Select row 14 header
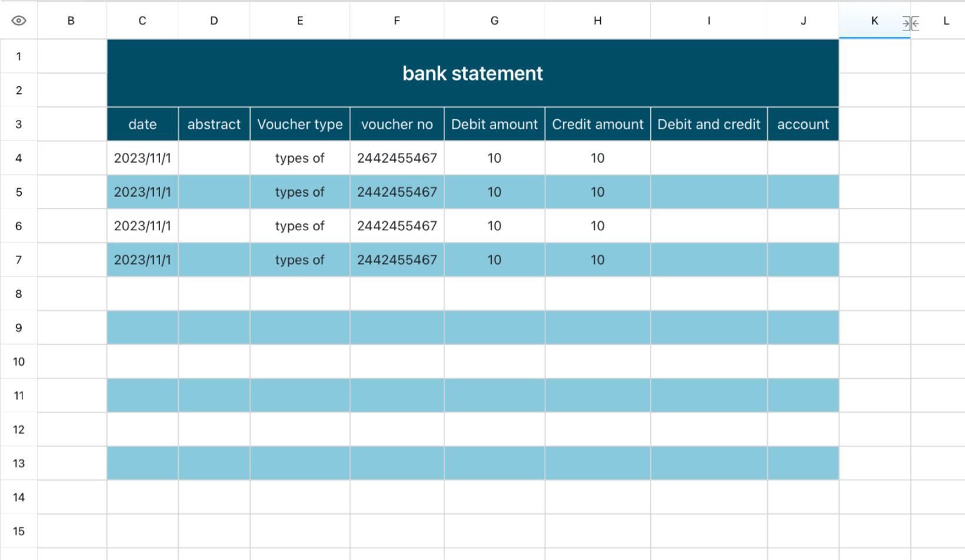Image resolution: width=965 pixels, height=560 pixels. tap(19, 497)
